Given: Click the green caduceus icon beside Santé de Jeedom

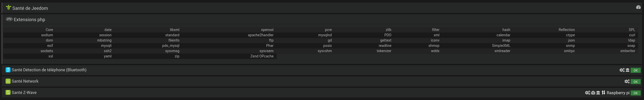Looking at the screenshot, I should tap(9, 8).
